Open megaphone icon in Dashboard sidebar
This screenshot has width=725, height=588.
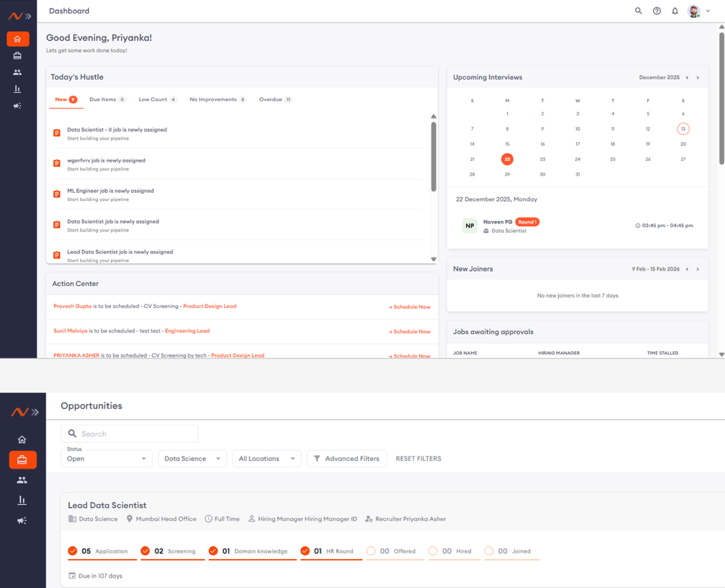click(x=17, y=106)
